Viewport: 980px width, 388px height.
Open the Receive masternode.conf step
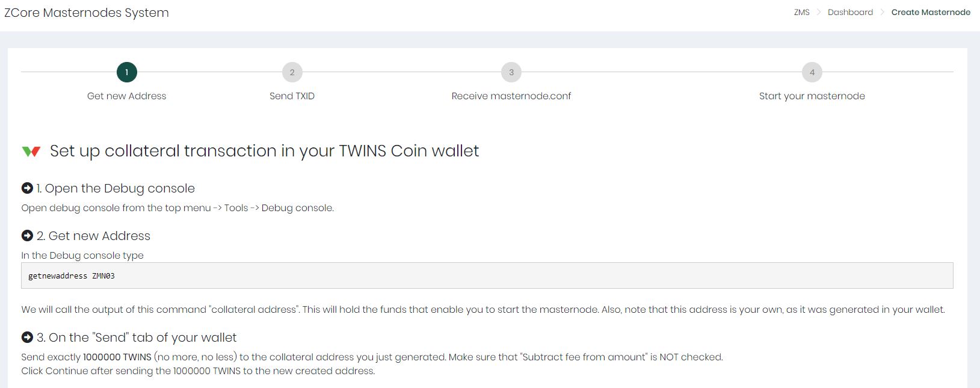coord(511,96)
